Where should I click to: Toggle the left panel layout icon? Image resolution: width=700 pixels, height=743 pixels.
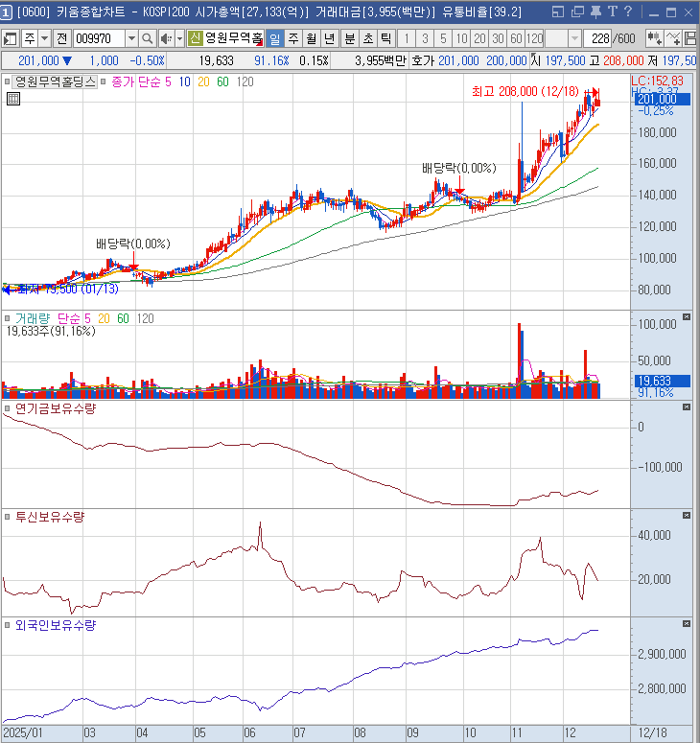10,38
